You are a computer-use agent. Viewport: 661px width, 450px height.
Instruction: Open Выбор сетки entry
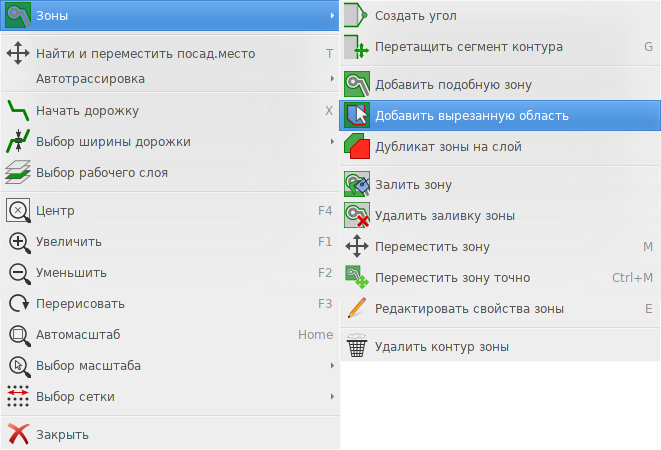(x=170, y=396)
